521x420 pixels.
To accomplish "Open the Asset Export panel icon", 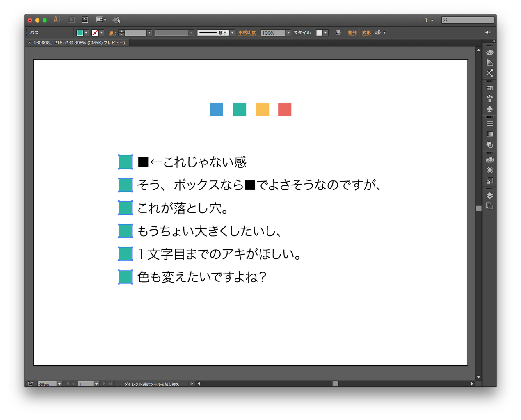I will pos(489,180).
